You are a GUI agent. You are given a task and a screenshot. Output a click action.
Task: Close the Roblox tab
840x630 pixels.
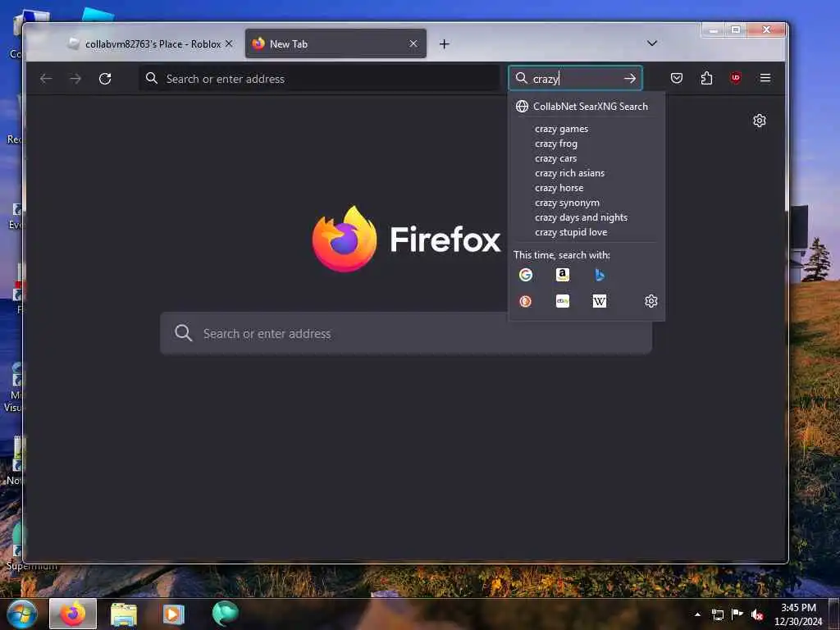coord(229,44)
